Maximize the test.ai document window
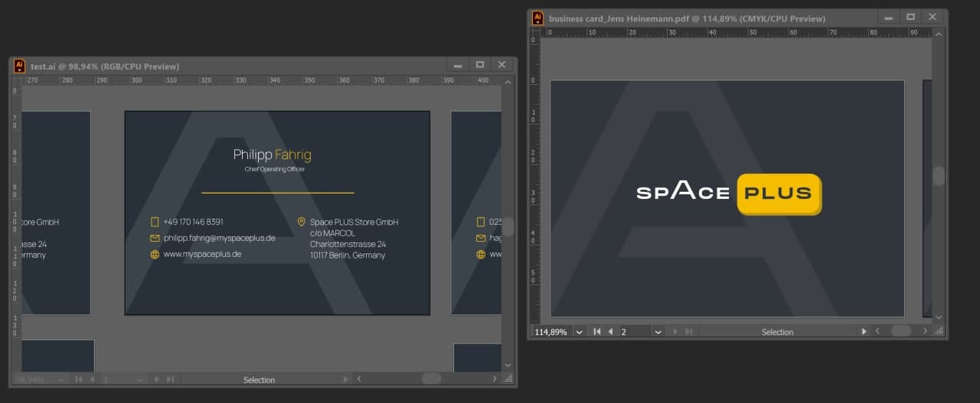980x403 pixels. point(480,65)
